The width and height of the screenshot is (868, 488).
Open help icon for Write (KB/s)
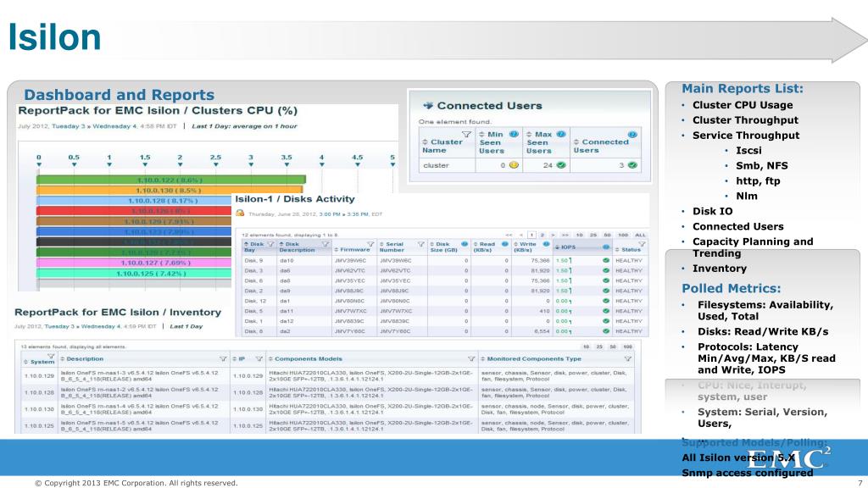click(x=547, y=244)
